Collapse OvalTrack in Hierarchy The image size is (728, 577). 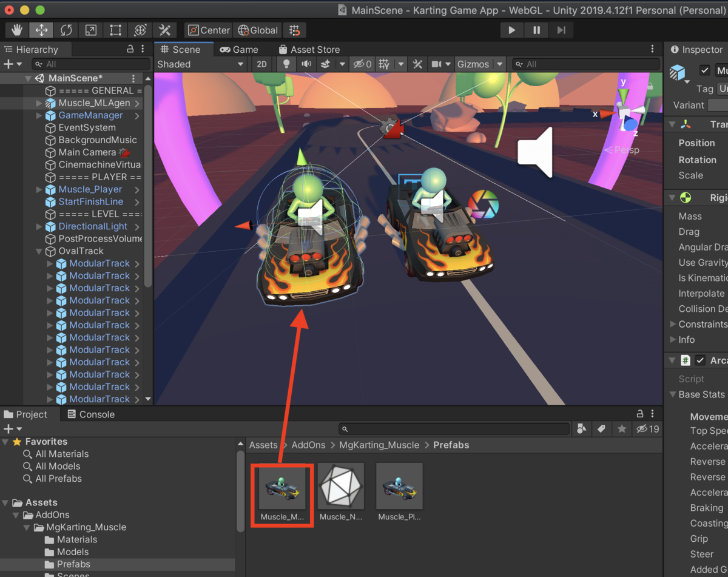[x=39, y=251]
